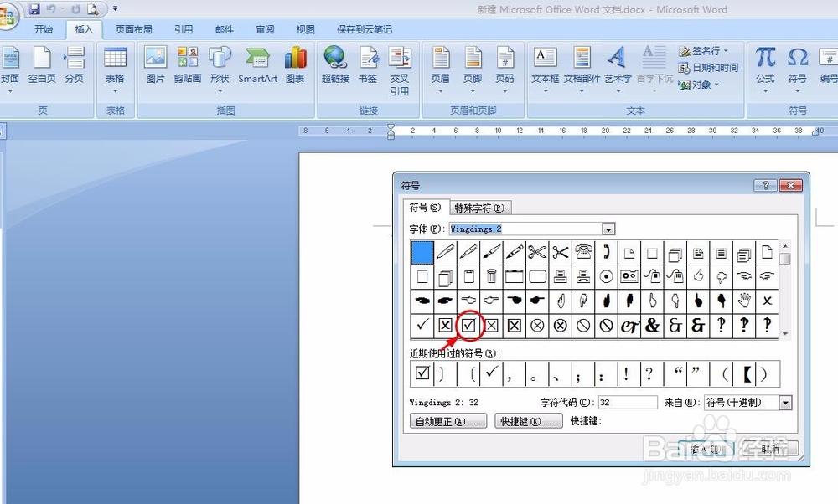838x504 pixels.
Task: Insert a Chart (图表)
Action: 295,66
